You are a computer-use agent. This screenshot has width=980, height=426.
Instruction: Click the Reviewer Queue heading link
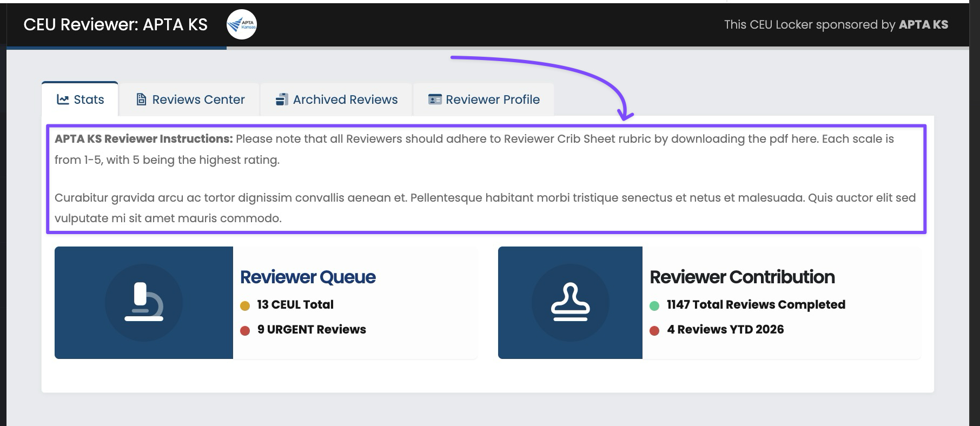308,277
